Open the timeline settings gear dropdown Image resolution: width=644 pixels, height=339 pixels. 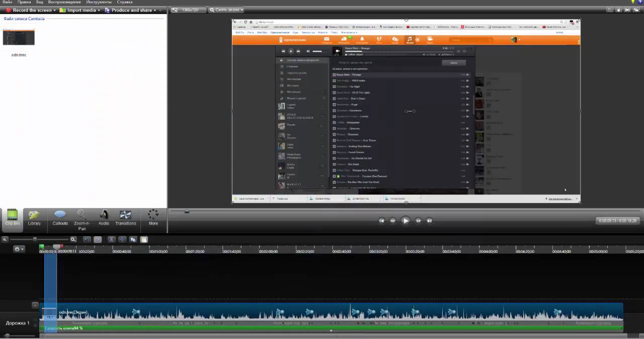tap(19, 249)
